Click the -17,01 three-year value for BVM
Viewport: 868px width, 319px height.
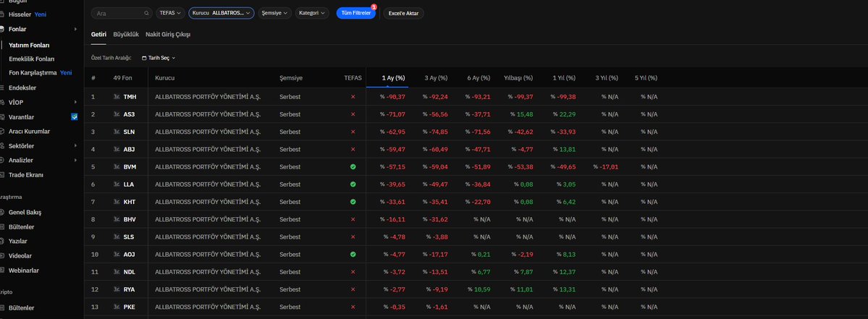pos(608,167)
